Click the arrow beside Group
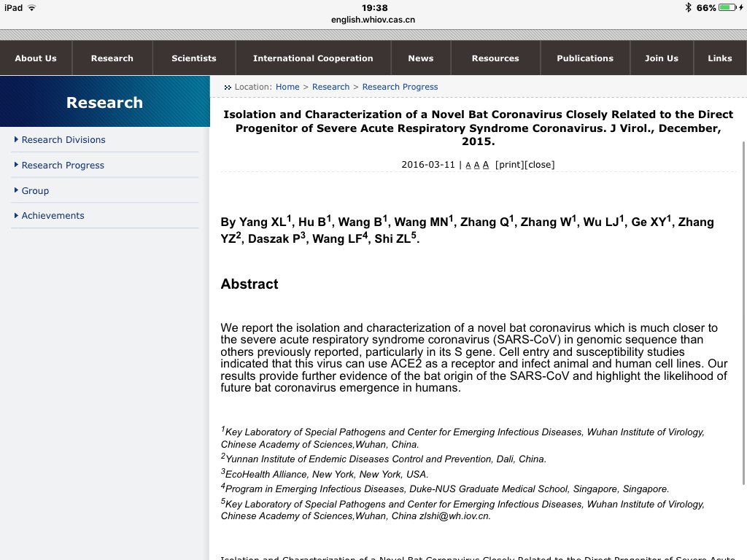 click(16, 190)
